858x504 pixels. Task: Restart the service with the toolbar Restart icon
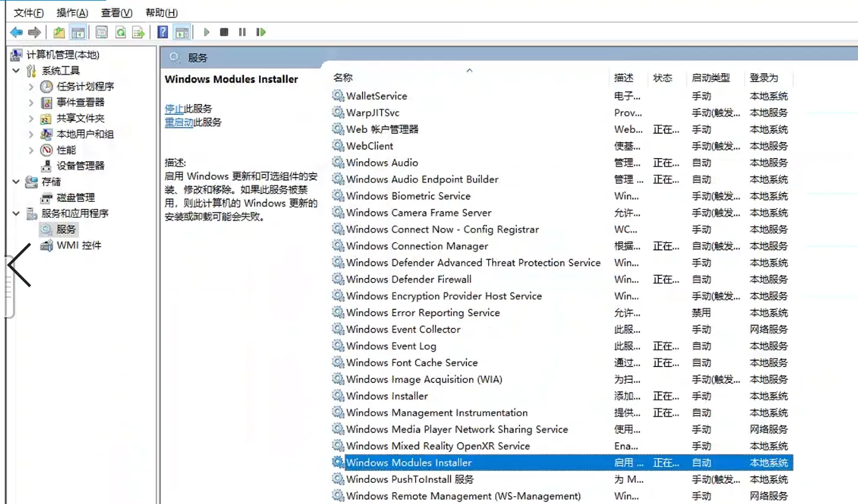click(x=261, y=32)
